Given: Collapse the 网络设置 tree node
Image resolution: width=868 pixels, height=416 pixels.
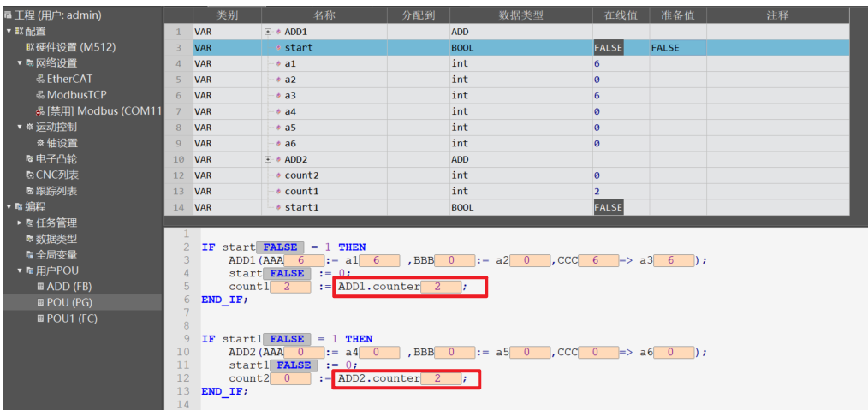Looking at the screenshot, I should coord(20,63).
